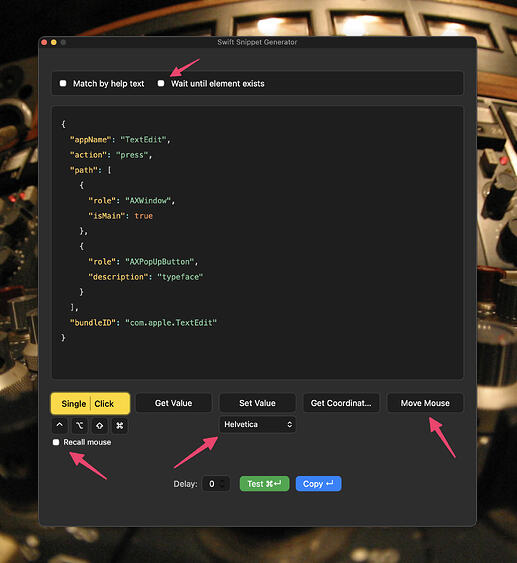Choose the Get Coordinates action

(341, 403)
